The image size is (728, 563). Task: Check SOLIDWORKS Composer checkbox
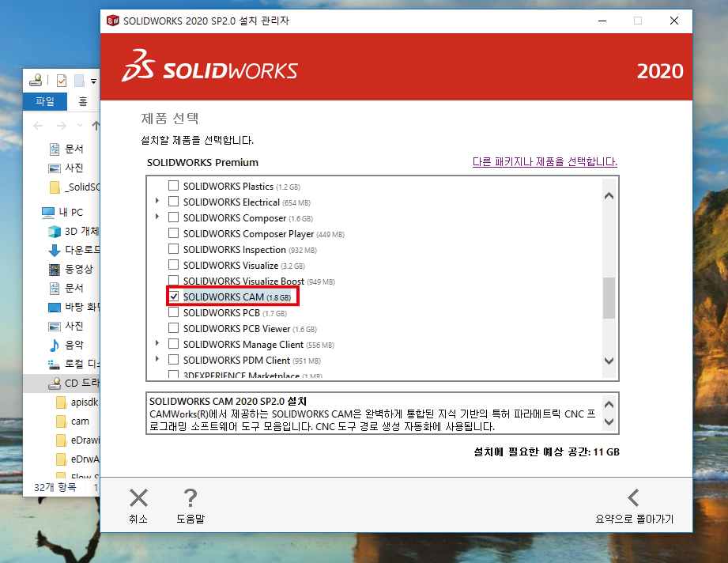[173, 217]
